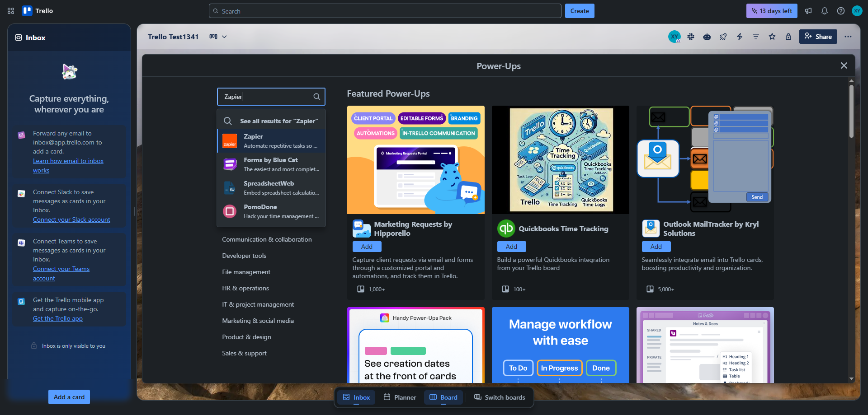
Task: Open the Automation lightning bolt icon
Action: [740, 37]
